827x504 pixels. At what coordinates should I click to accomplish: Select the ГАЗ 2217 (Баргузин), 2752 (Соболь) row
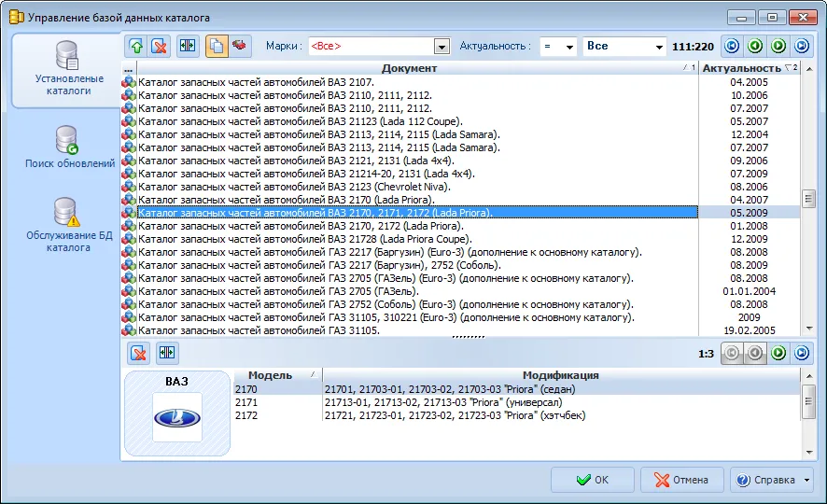(418, 265)
